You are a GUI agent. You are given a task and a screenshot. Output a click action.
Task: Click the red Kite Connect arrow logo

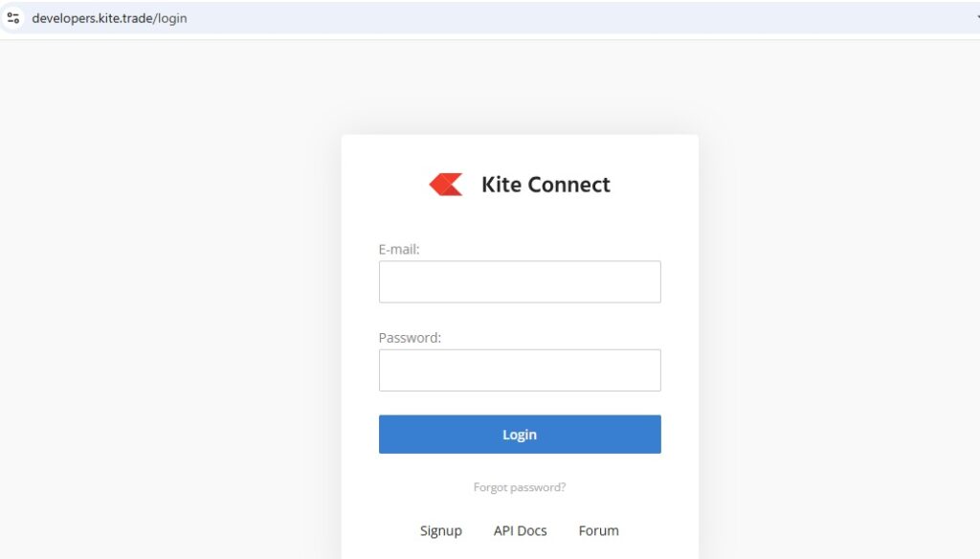point(446,184)
